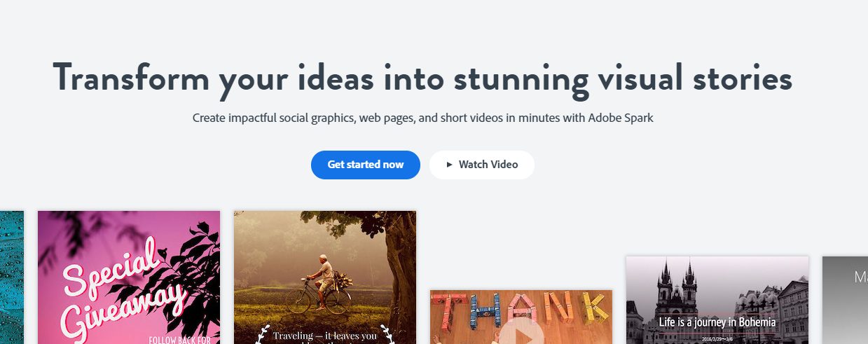Select the THANK clothespin letters thumbnail
This screenshot has width=868, height=344.
521,317
